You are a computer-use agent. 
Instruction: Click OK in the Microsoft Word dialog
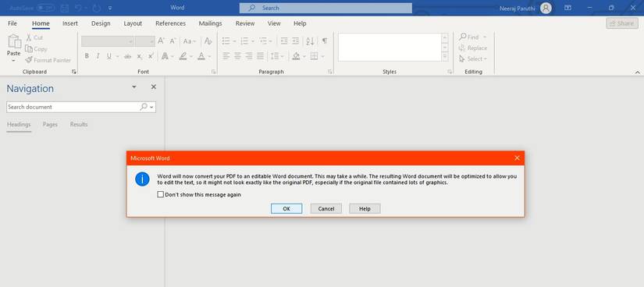coord(286,208)
